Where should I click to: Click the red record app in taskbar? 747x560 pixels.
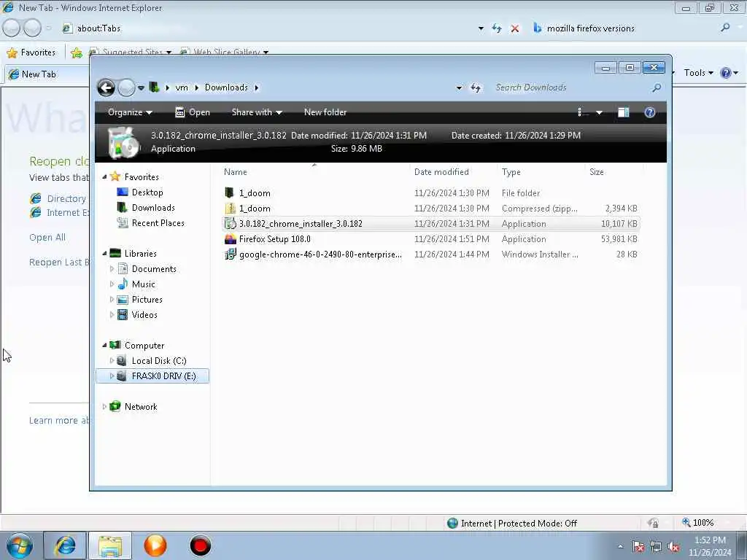point(201,545)
